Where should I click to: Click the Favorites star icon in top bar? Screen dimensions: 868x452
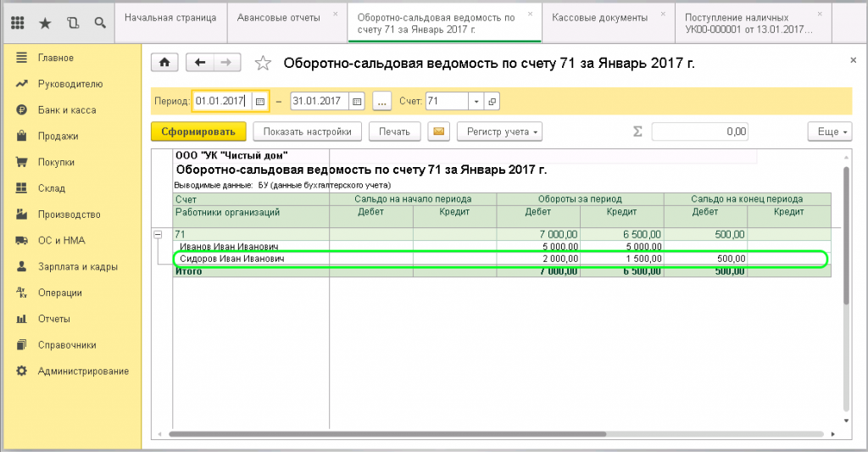tap(45, 22)
